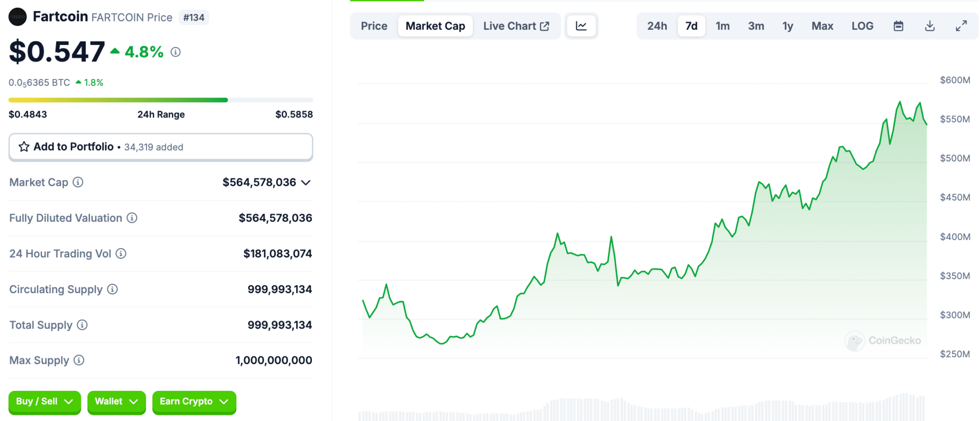The height and width of the screenshot is (421, 980).
Task: Open the calendar date range picker
Action: 899,26
